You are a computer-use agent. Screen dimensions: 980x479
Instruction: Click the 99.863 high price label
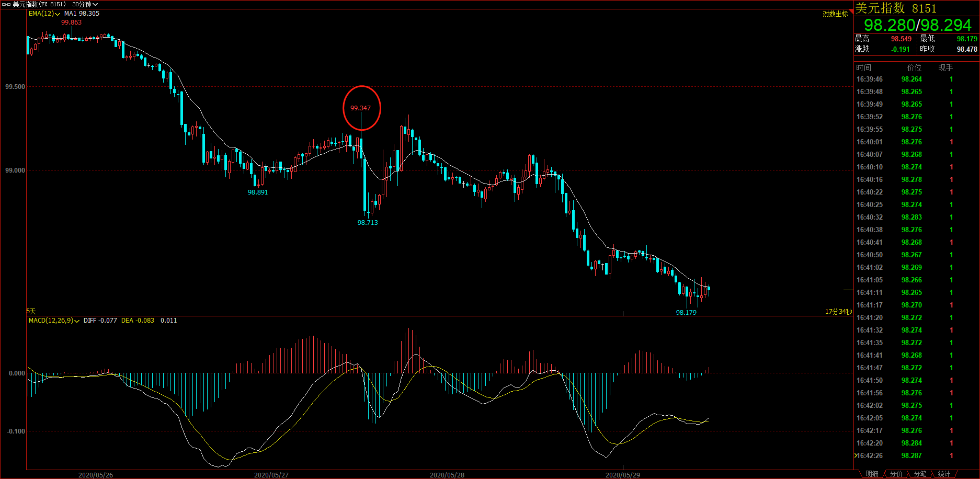coord(71,22)
